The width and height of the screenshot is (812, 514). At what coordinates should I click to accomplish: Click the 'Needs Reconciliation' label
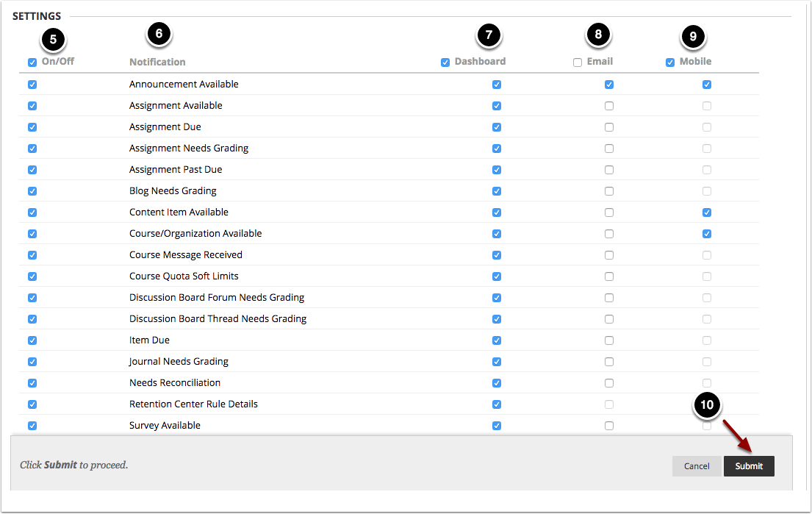click(x=175, y=382)
